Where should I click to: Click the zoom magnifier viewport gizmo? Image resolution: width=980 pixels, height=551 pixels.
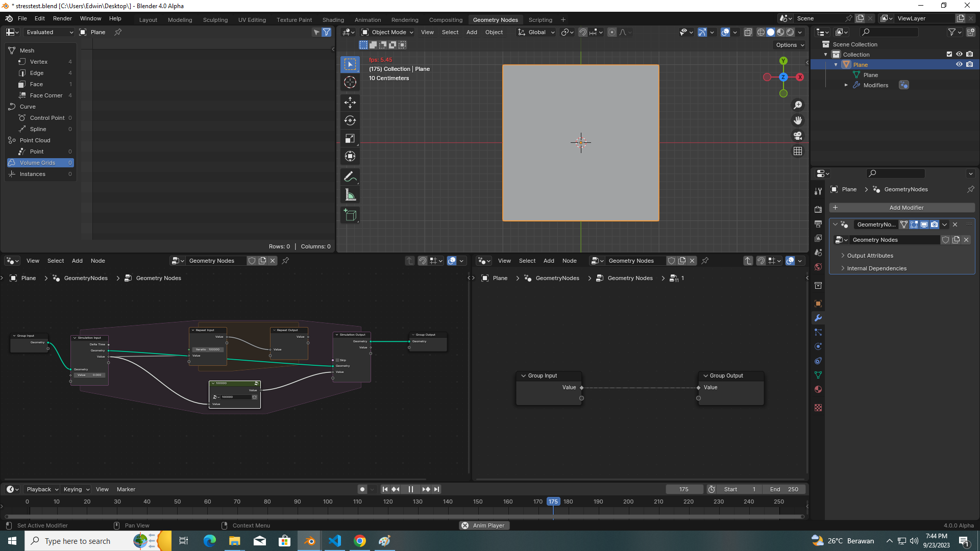click(x=798, y=105)
